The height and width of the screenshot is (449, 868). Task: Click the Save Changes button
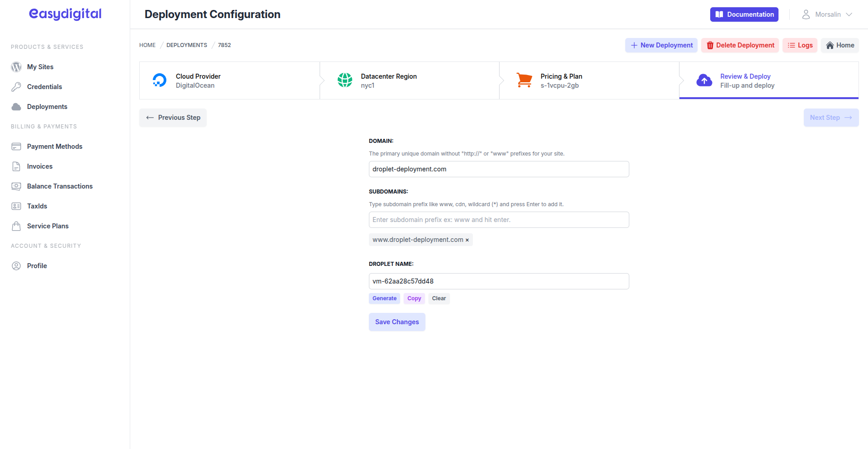[x=396, y=321]
